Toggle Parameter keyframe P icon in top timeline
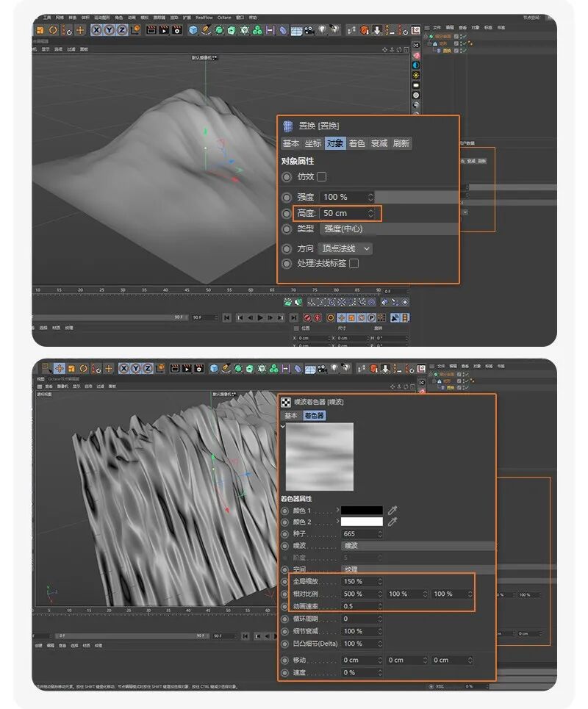The image size is (588, 709). click(371, 318)
